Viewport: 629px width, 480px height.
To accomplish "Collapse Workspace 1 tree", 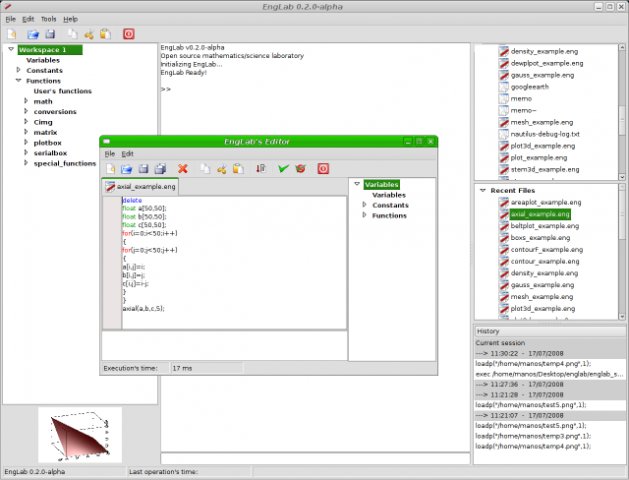I will 11,49.
